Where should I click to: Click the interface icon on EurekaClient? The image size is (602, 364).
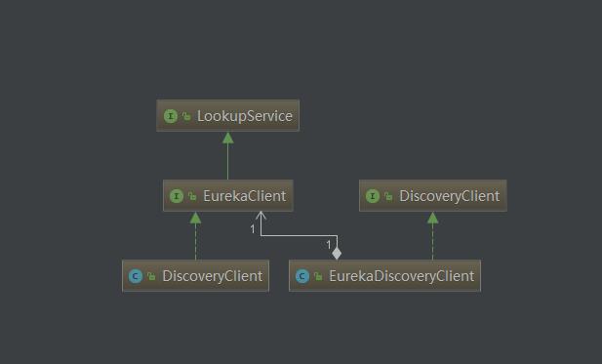(177, 196)
